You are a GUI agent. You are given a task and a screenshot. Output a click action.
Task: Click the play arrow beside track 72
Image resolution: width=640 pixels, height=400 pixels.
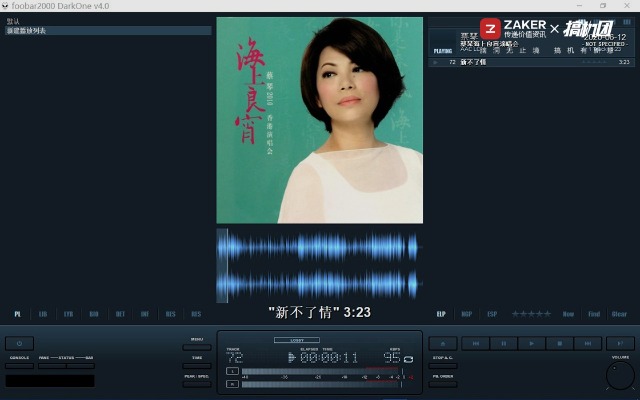point(436,62)
